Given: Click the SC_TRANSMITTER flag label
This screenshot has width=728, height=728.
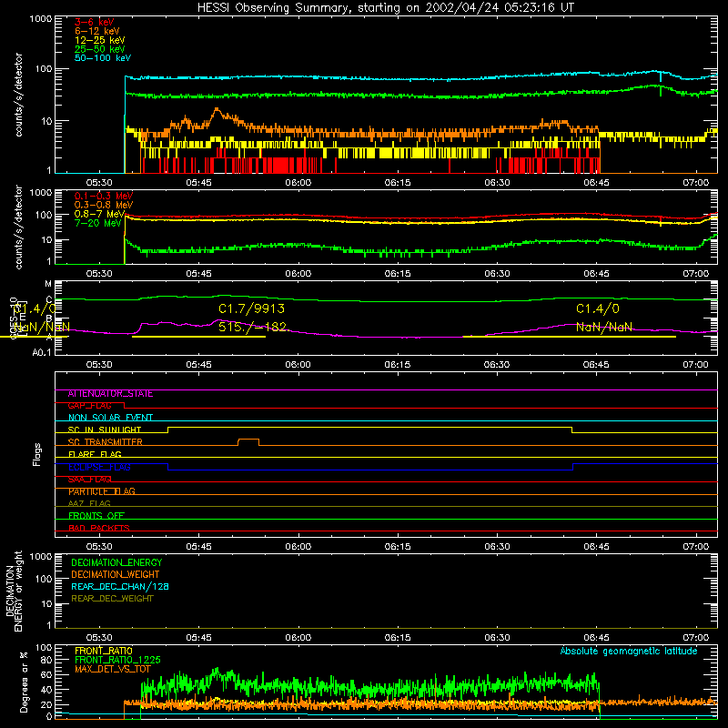Looking at the screenshot, I should tap(106, 442).
